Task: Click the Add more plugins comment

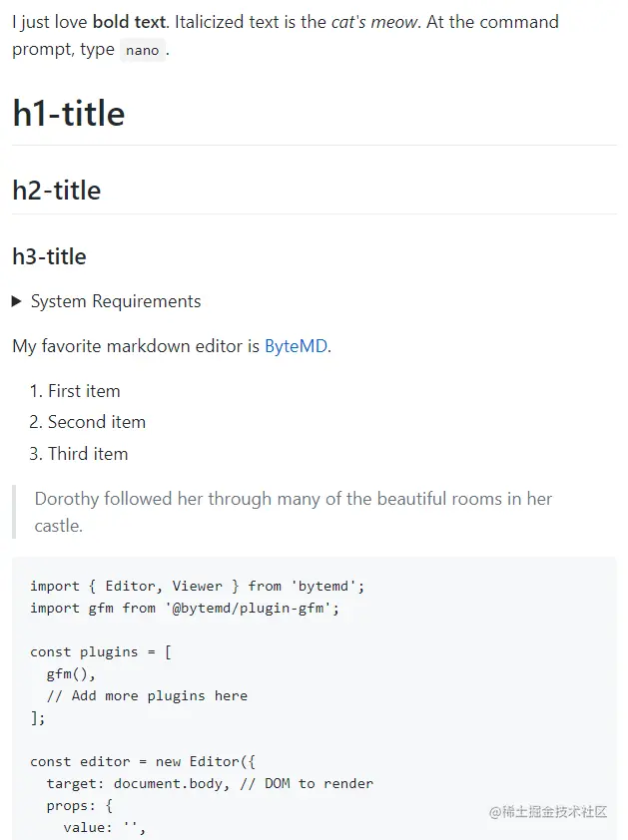Action: tap(147, 696)
